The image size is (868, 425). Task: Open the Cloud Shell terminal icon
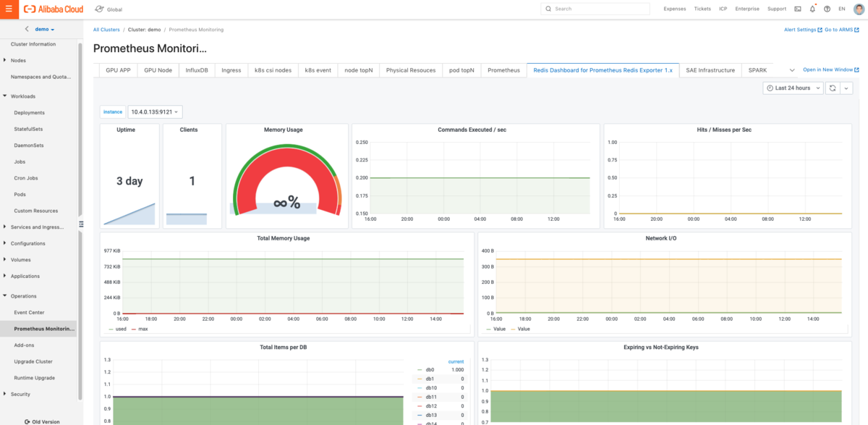click(x=798, y=9)
